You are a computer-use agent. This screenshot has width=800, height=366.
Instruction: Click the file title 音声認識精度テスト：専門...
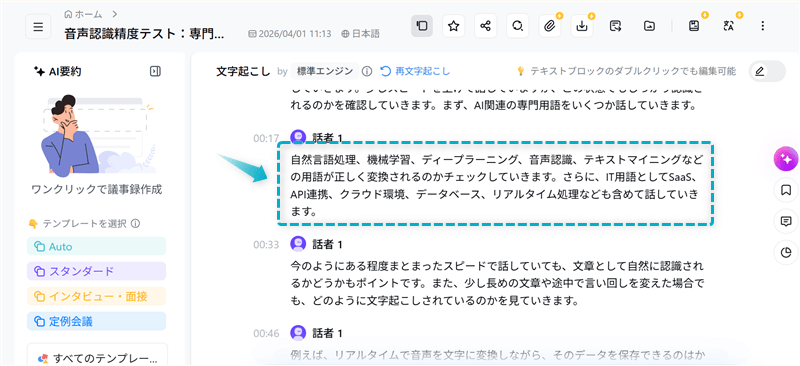click(x=144, y=34)
